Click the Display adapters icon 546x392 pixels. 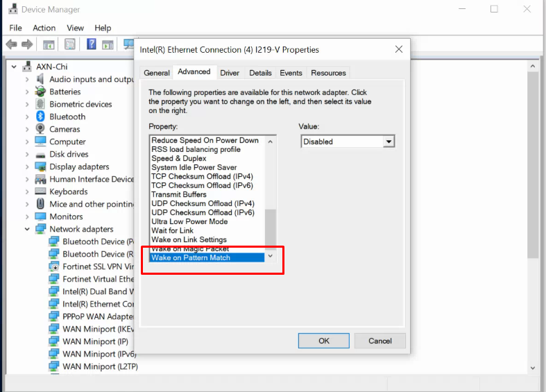click(x=40, y=167)
